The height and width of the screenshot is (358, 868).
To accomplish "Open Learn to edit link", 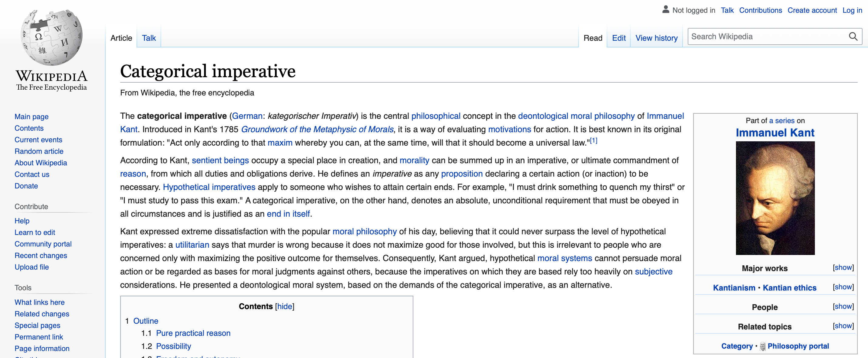I will click(35, 232).
